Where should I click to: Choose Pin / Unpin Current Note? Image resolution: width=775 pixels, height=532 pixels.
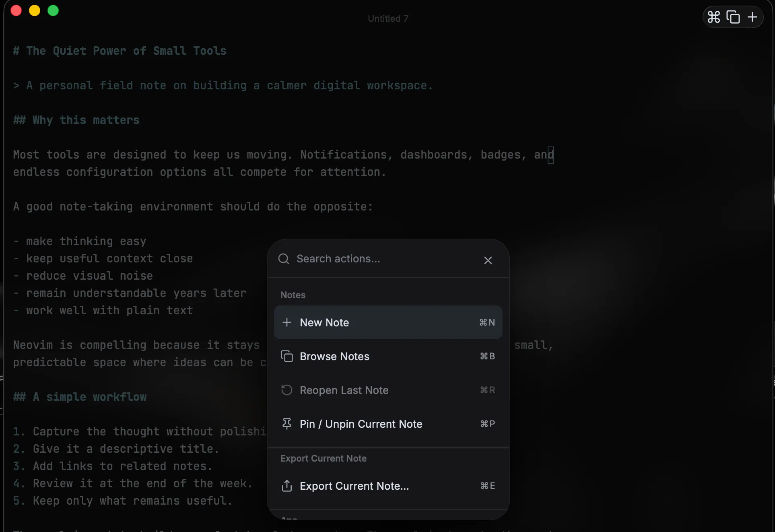pos(388,424)
